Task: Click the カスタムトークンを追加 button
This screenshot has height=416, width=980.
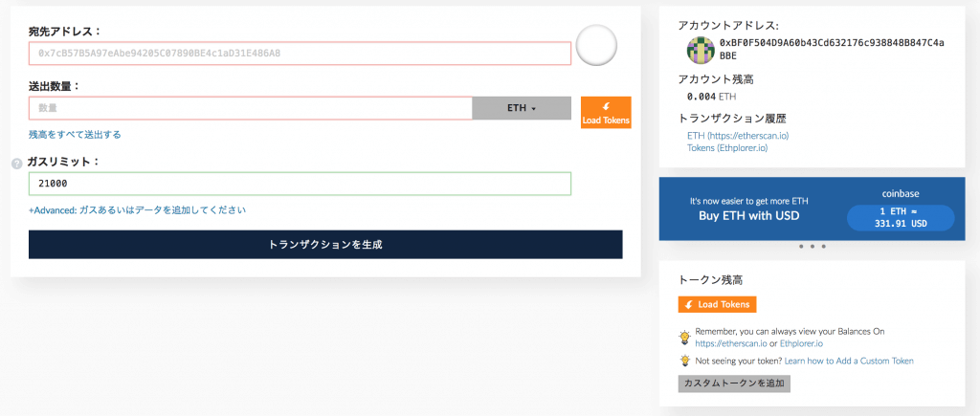Action: (734, 383)
